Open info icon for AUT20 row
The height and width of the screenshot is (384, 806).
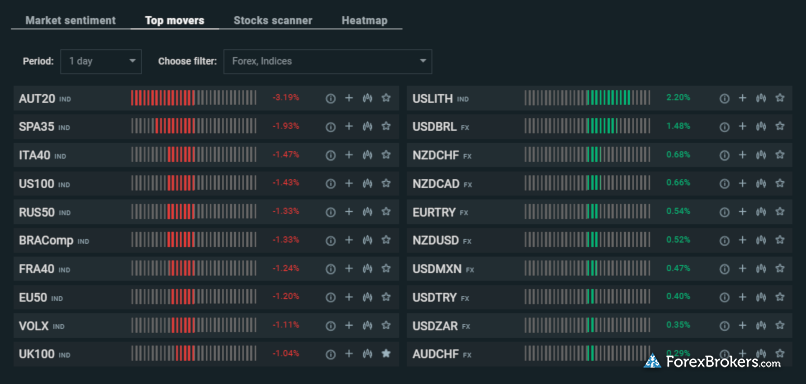[331, 98]
